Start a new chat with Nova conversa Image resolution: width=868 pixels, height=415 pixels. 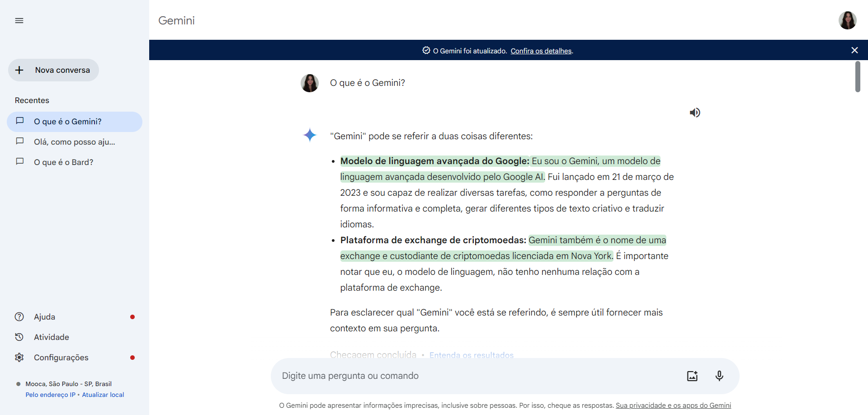coord(53,70)
